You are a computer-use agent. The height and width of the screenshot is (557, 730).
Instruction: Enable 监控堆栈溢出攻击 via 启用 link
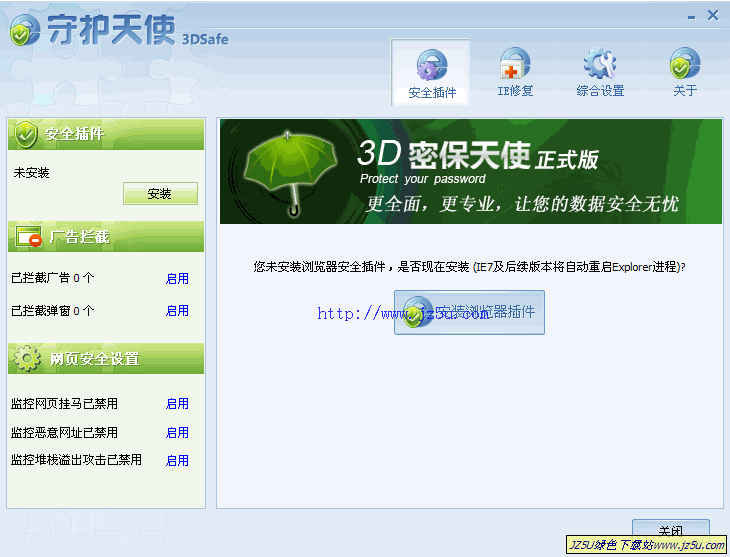click(x=177, y=461)
